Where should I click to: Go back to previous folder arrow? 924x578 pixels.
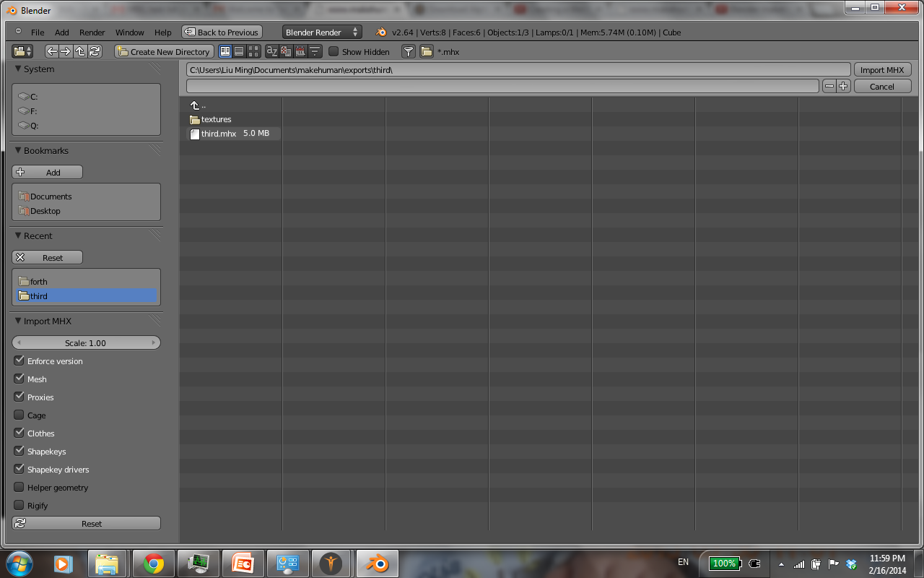[52, 51]
